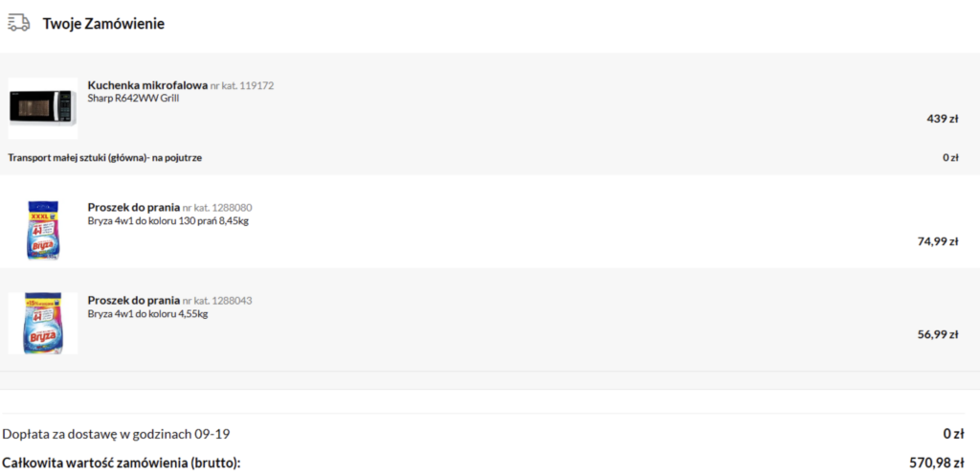Image resolution: width=980 pixels, height=476 pixels.
Task: Open the Bryza 4,55kg product thumbnail
Action: pyautogui.click(x=43, y=323)
